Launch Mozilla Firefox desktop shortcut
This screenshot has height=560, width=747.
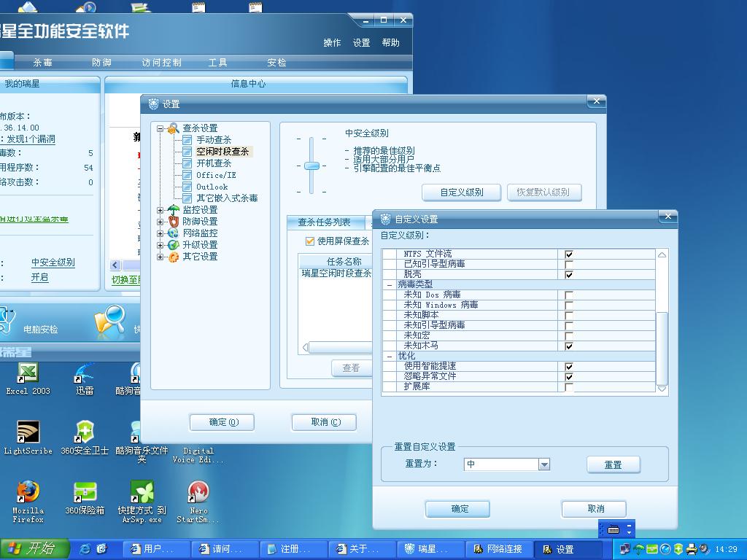pos(28,492)
